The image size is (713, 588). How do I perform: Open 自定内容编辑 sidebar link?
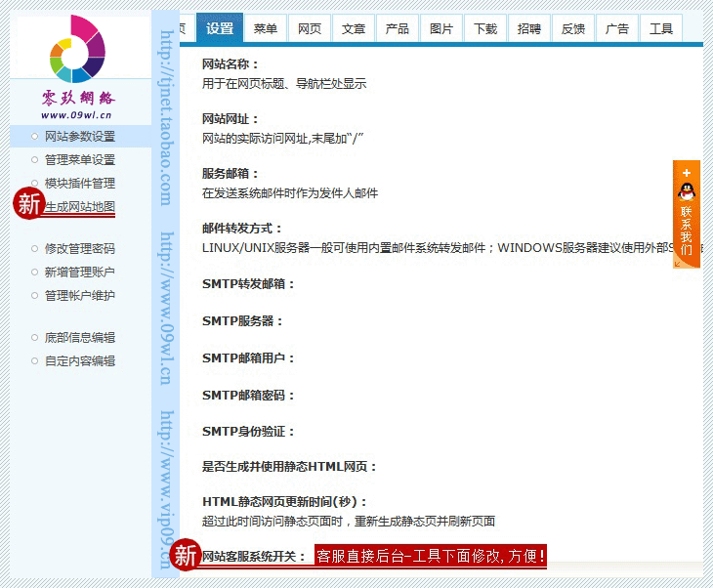(x=80, y=361)
